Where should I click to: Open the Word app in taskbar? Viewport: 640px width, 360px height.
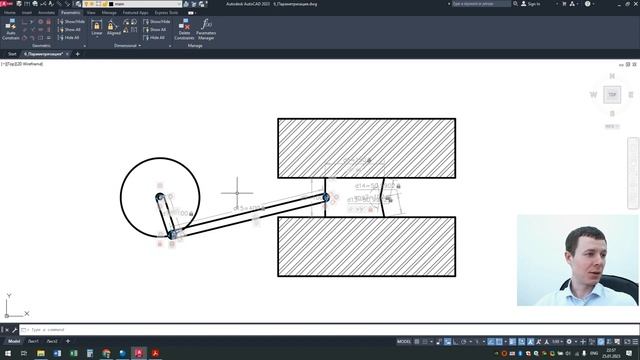(57, 353)
